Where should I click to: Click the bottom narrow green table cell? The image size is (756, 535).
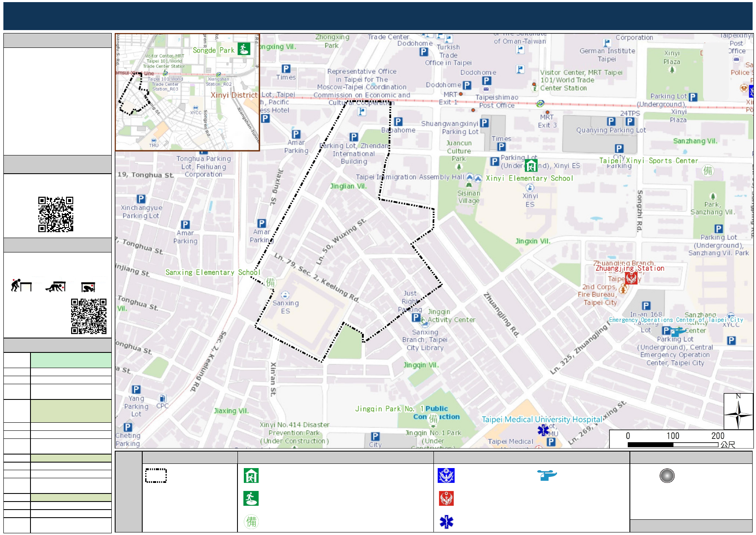tap(71, 497)
